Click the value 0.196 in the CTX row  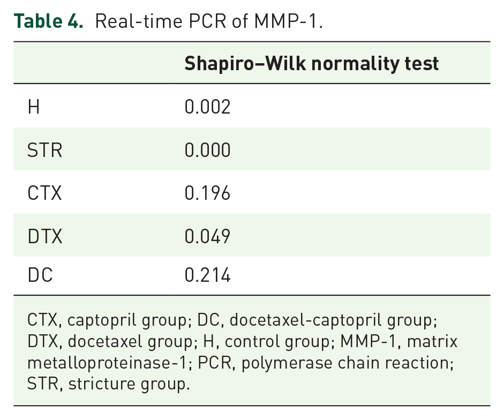pos(208,193)
